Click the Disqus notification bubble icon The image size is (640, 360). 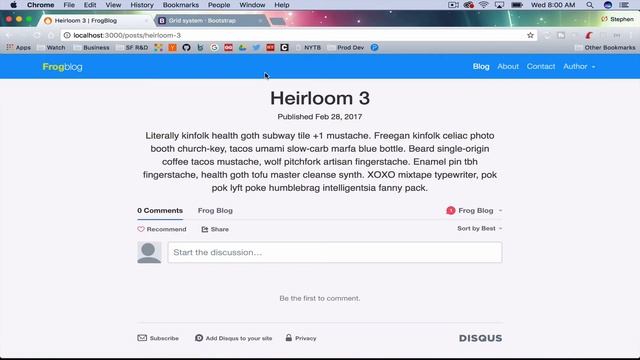(451, 211)
